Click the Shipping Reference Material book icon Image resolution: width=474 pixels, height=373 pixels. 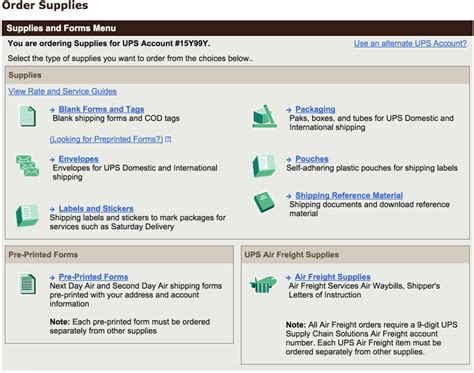pos(264,202)
